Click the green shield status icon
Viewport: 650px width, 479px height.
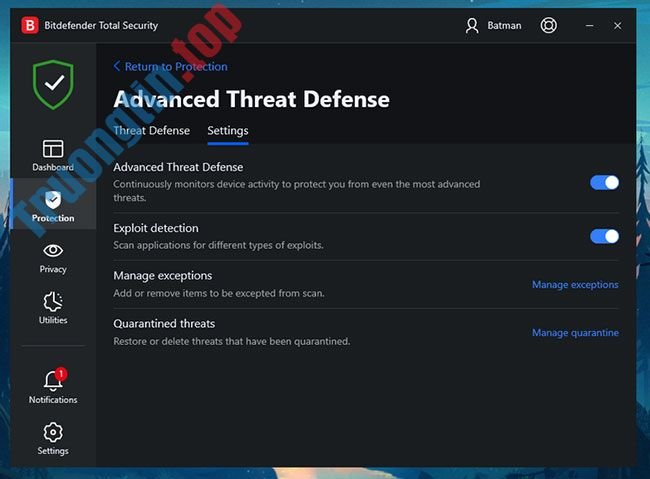click(53, 85)
